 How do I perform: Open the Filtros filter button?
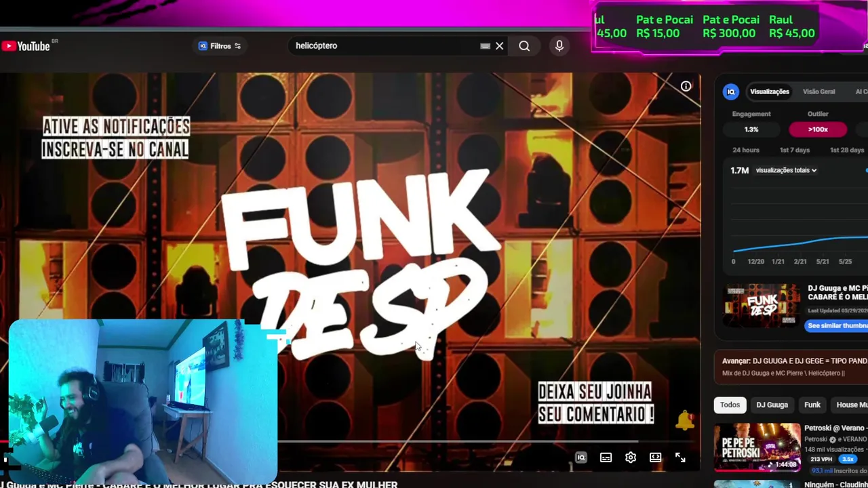pyautogui.click(x=219, y=46)
